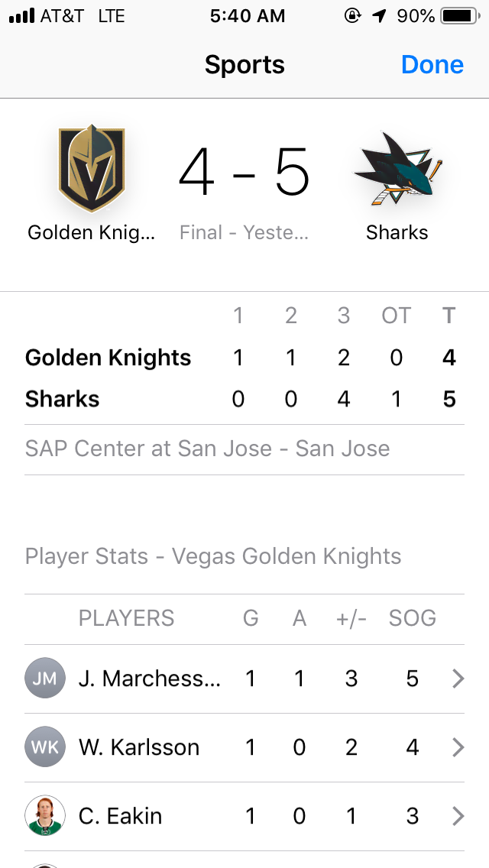The height and width of the screenshot is (868, 489).
Task: Tap the rotation lock icon in status bar
Action: 352,16
